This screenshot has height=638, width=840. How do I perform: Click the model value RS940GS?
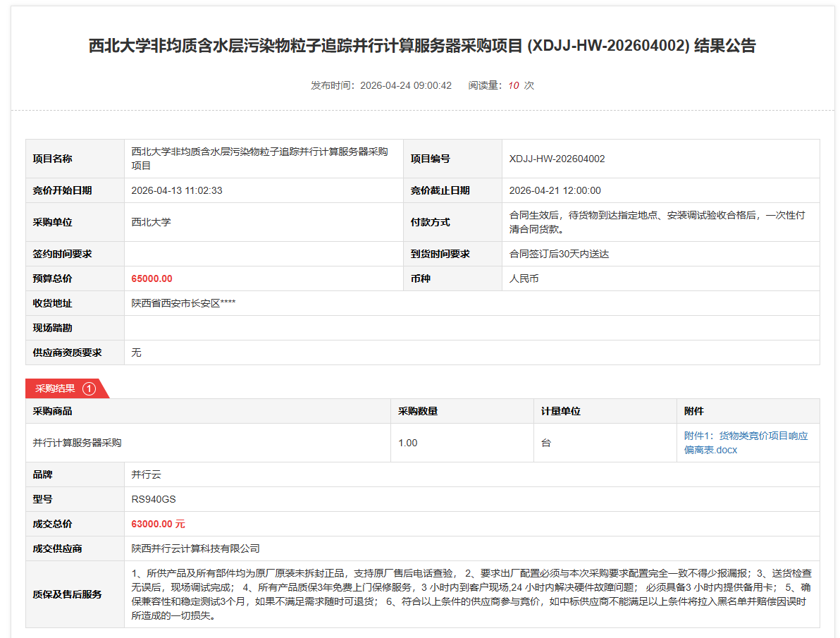pyautogui.click(x=154, y=499)
